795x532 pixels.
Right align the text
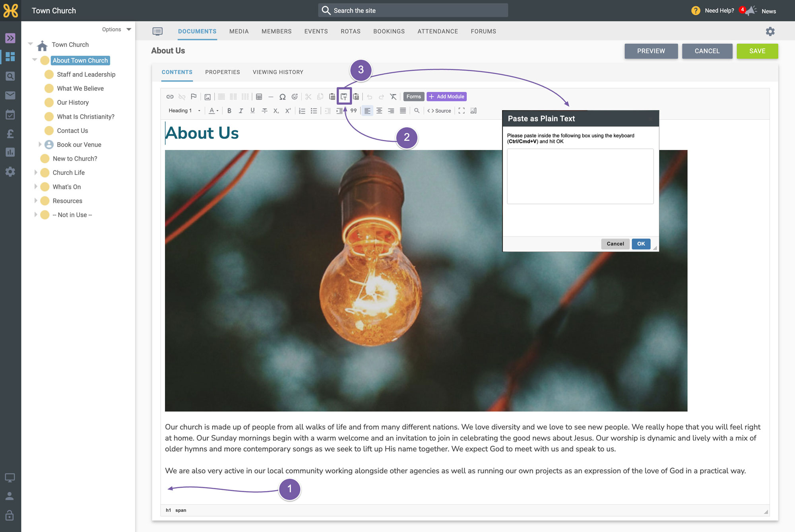[391, 111]
